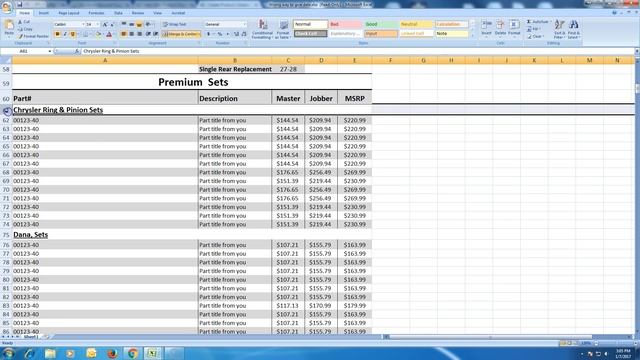Apply the Neutral cell style

pos(416,24)
